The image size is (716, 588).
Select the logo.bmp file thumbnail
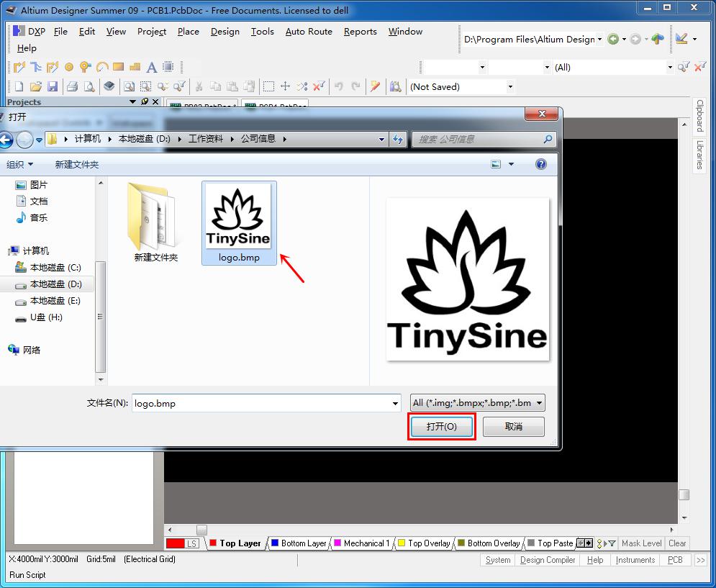(x=239, y=223)
